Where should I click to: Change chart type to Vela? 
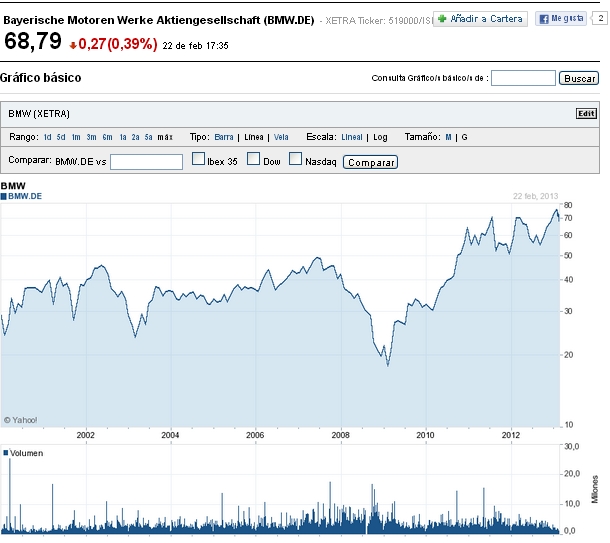point(281,137)
